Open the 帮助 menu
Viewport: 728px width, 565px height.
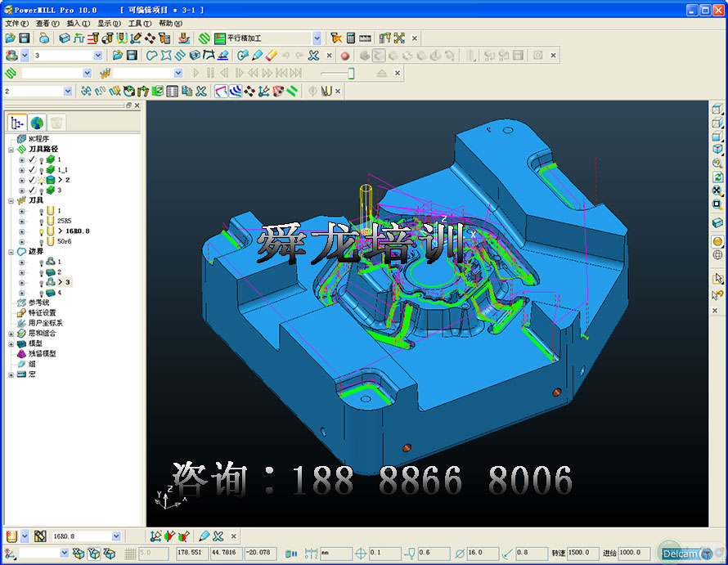(x=170, y=23)
